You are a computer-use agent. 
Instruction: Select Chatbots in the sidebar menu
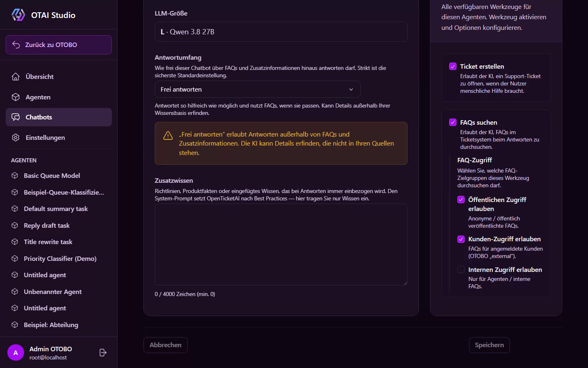coord(59,117)
